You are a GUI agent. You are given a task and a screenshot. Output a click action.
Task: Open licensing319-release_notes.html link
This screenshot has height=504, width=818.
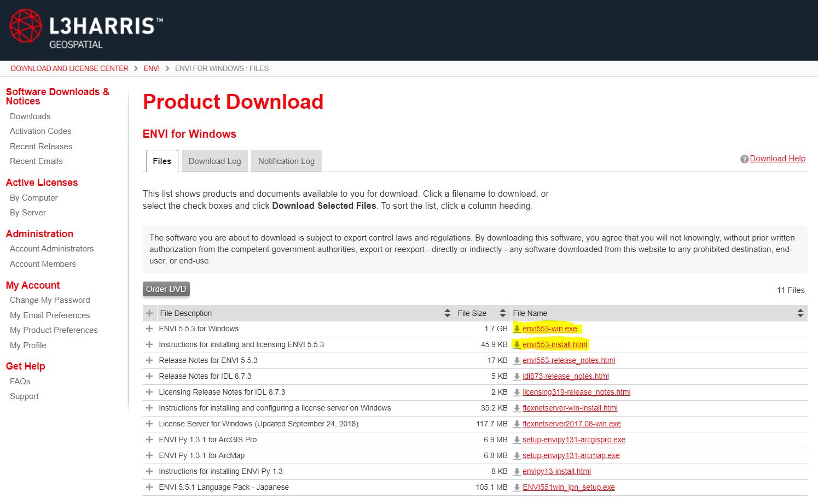tap(577, 392)
